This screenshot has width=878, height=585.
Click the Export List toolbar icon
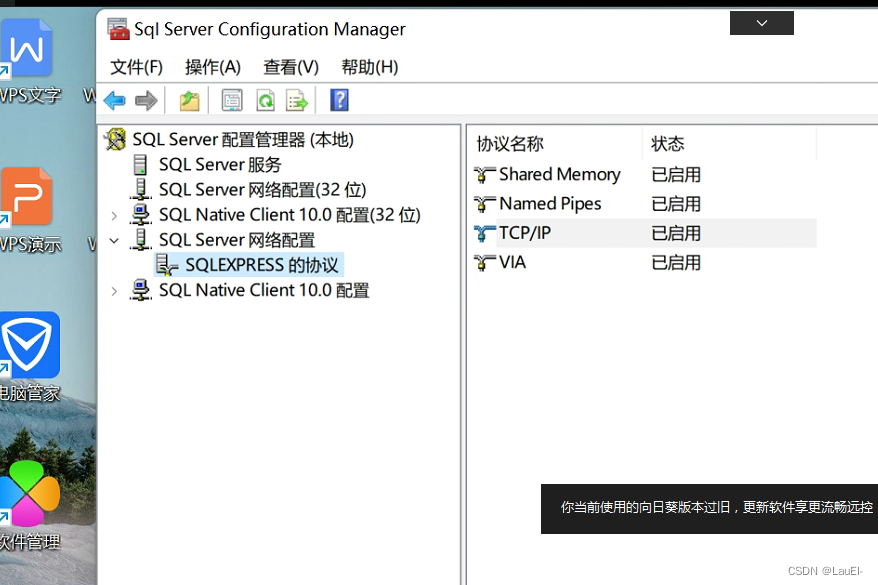[x=297, y=100]
